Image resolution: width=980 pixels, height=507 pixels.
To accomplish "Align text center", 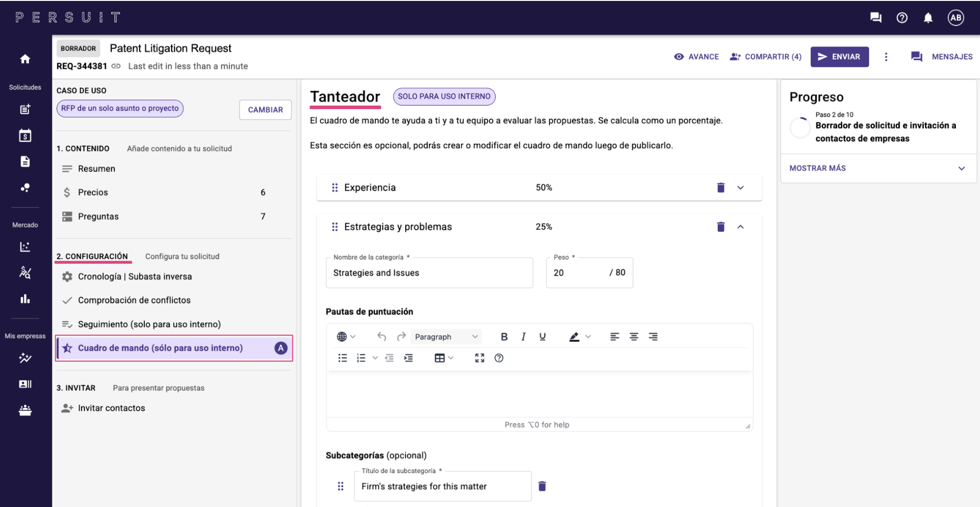I will (633, 337).
